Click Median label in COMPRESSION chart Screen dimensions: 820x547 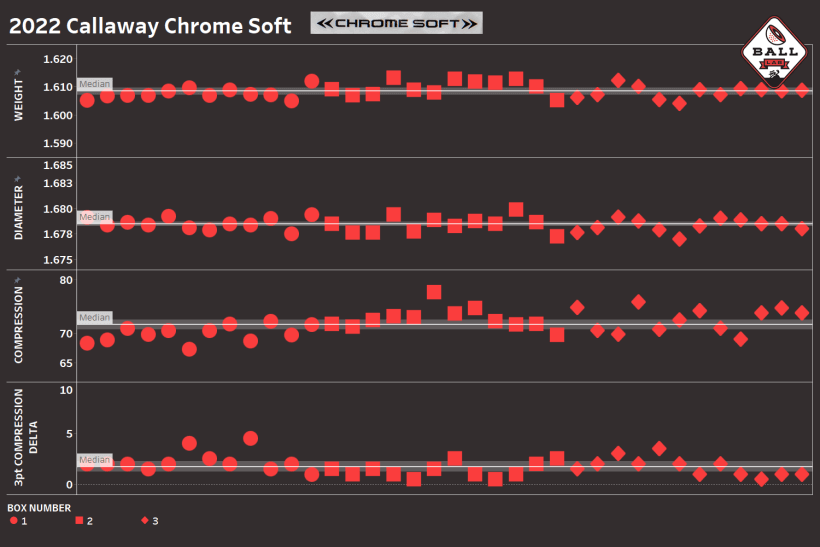coord(94,317)
